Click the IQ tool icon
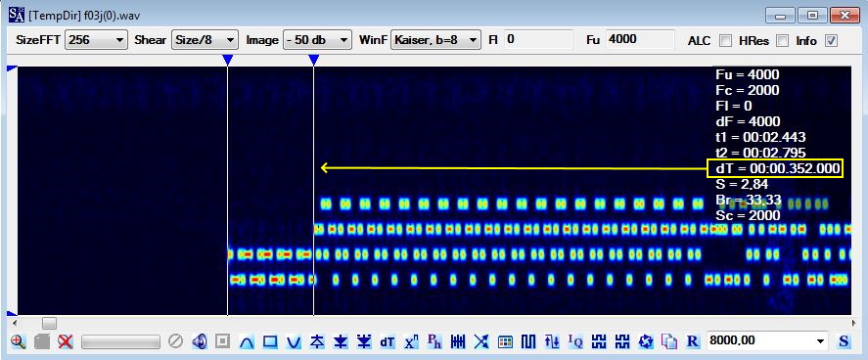Viewport: 868px width, 360px height. click(575, 341)
